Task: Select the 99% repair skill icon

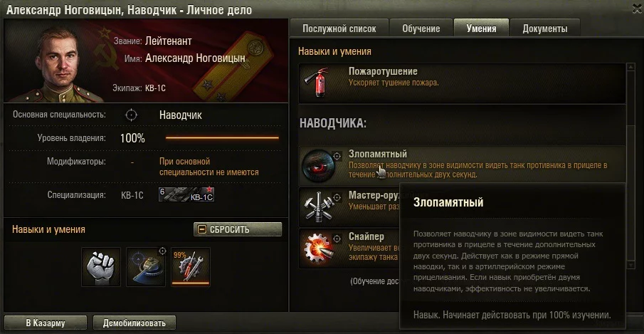Action: pos(191,266)
